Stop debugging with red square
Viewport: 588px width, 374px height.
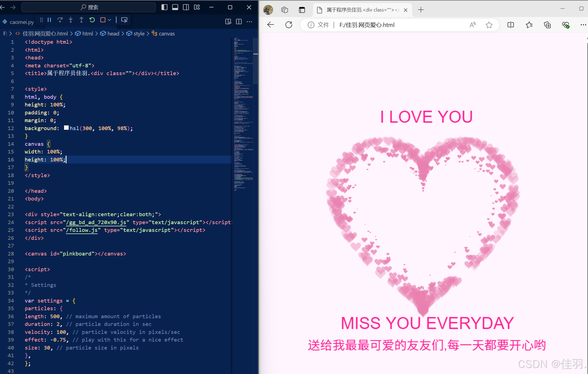[103, 20]
